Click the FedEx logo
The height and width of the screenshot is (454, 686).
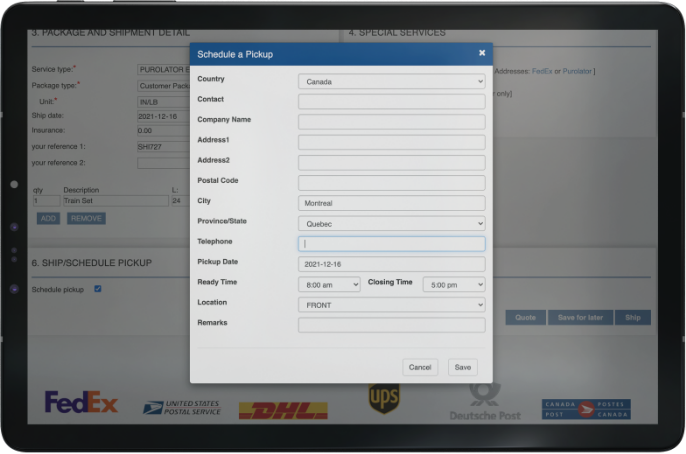click(81, 402)
